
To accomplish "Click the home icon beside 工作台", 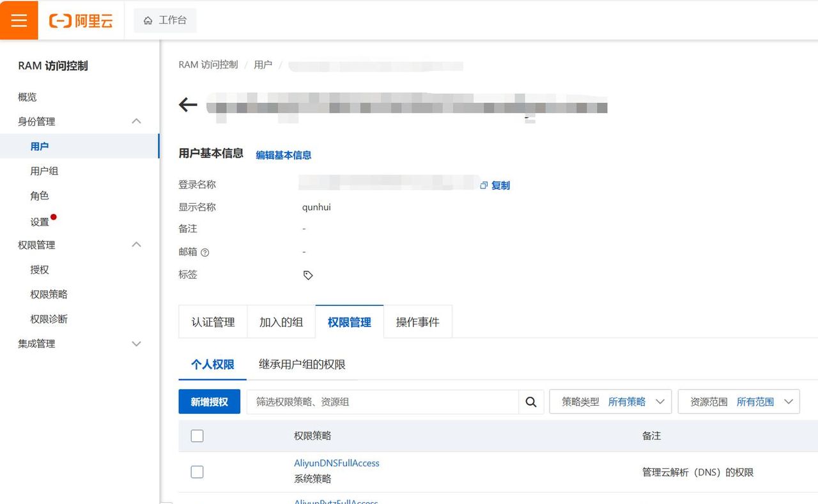I will click(148, 20).
